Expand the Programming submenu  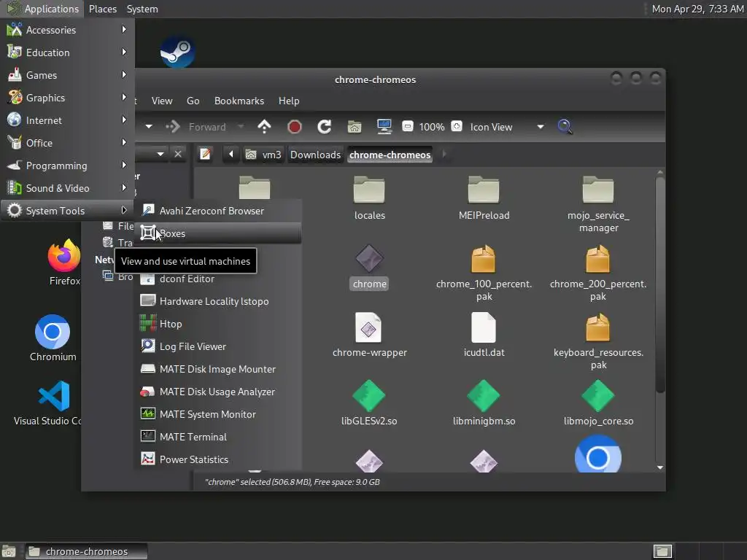point(67,166)
